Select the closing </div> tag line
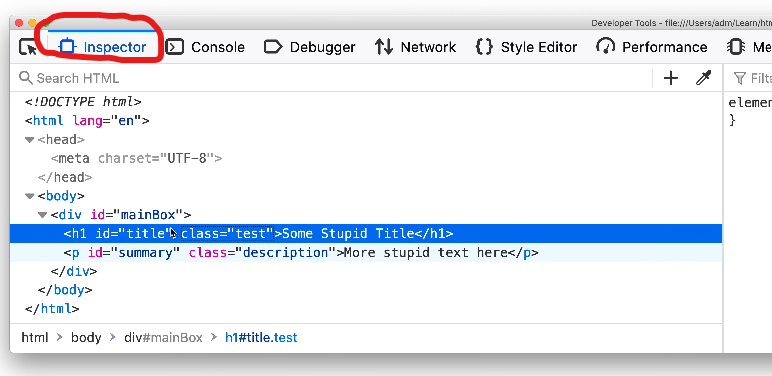Screen dimensions: 772x376 [x=74, y=271]
